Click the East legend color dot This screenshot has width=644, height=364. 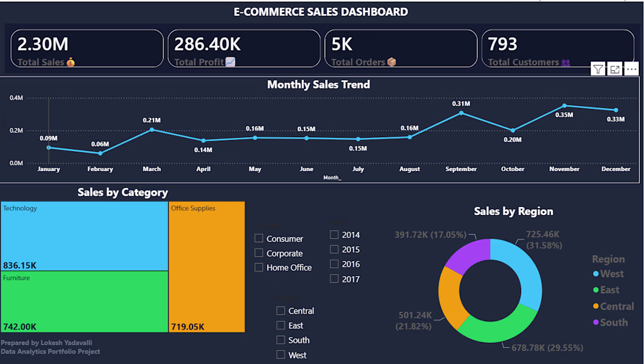click(x=596, y=290)
